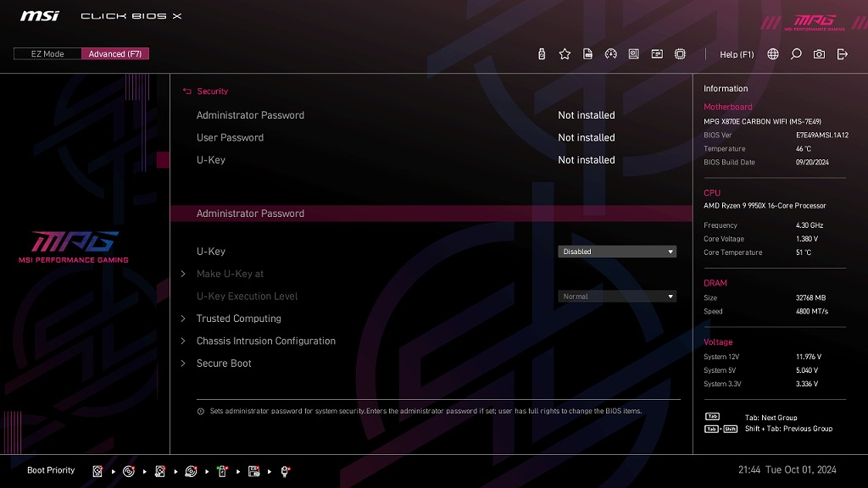Open the CPU chip icon in toolbar
Viewport: 868px width, 488px height.
[680, 53]
